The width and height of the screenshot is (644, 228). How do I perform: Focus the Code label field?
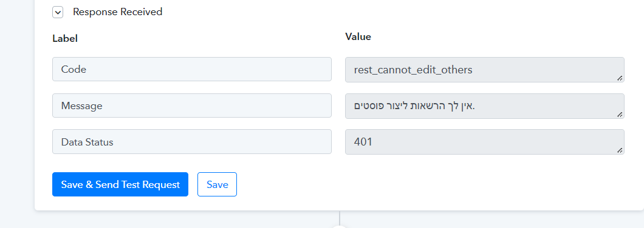click(x=192, y=69)
